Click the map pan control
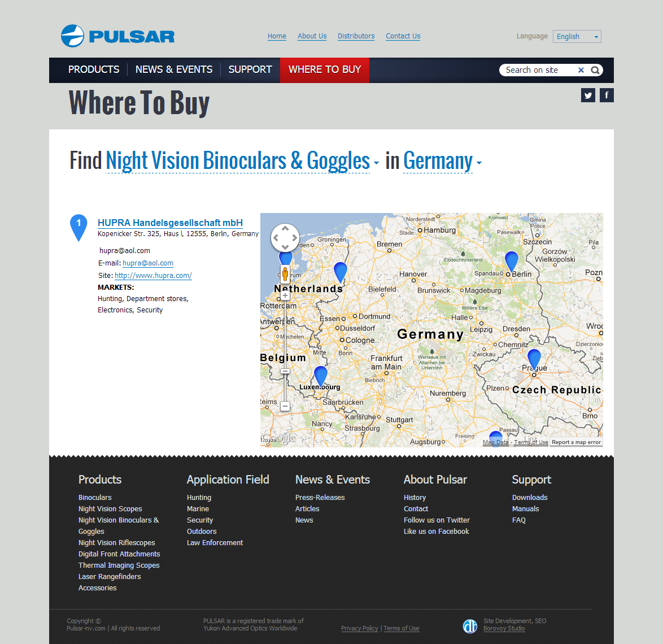The width and height of the screenshot is (663, 644). pos(285,238)
